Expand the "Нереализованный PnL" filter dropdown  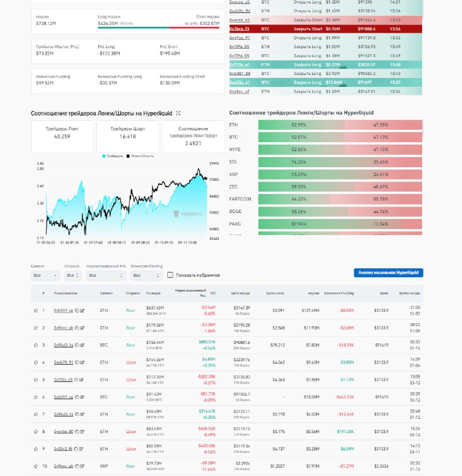point(106,275)
